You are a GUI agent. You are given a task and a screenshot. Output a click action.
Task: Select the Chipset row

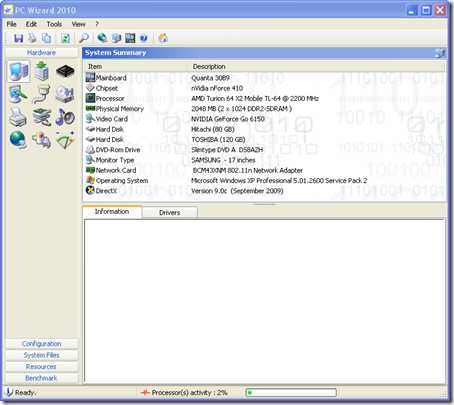(264, 88)
